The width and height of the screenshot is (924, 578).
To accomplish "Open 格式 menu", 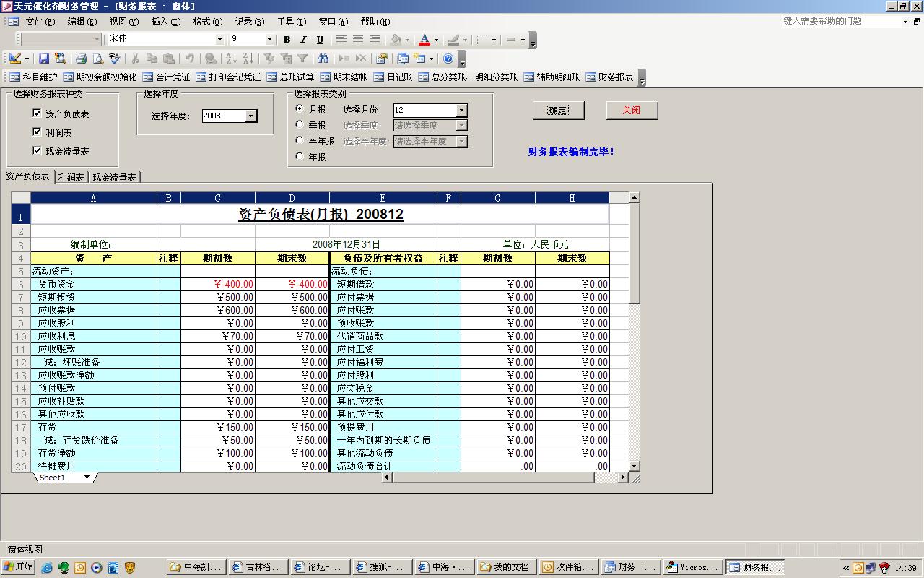I will [207, 22].
